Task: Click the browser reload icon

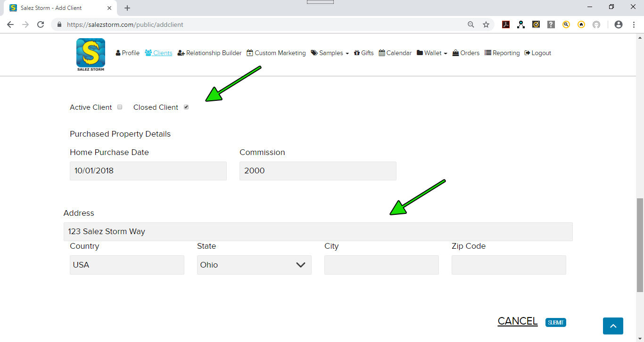Action: pos(41,24)
